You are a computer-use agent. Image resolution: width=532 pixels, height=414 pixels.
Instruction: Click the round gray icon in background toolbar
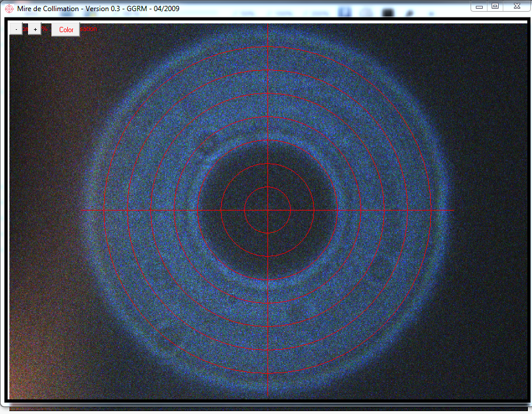click(366, 11)
